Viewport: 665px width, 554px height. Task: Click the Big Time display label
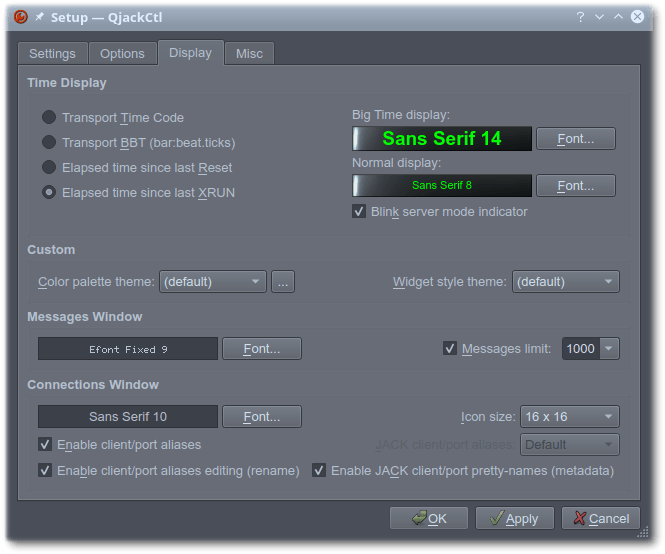(401, 115)
